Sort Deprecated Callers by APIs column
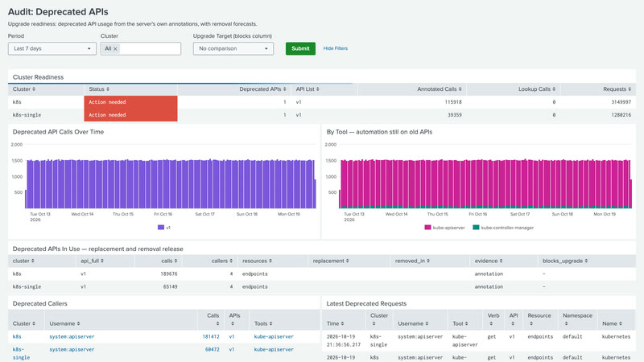 click(234, 319)
